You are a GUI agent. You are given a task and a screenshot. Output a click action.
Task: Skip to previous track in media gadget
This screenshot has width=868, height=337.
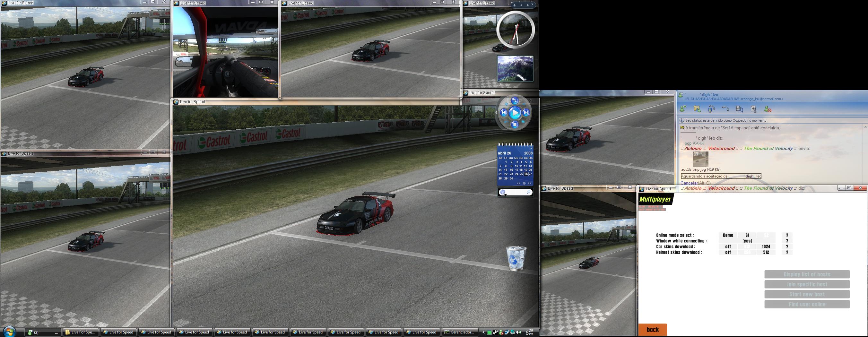coord(504,113)
